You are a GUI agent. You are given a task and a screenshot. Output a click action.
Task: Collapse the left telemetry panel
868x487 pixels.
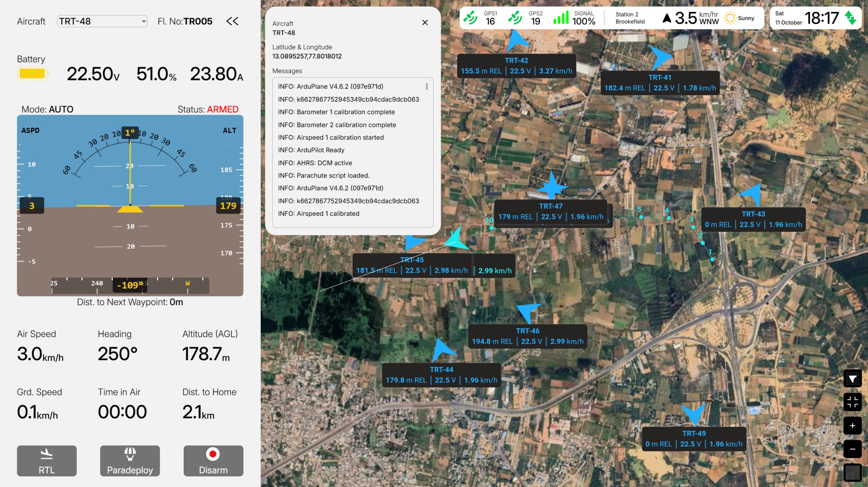pos(232,21)
